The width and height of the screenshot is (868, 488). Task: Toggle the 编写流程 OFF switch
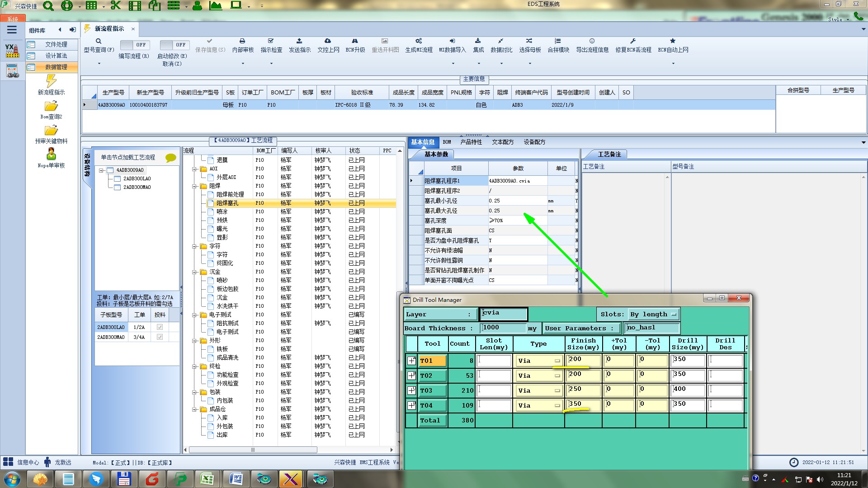point(134,45)
